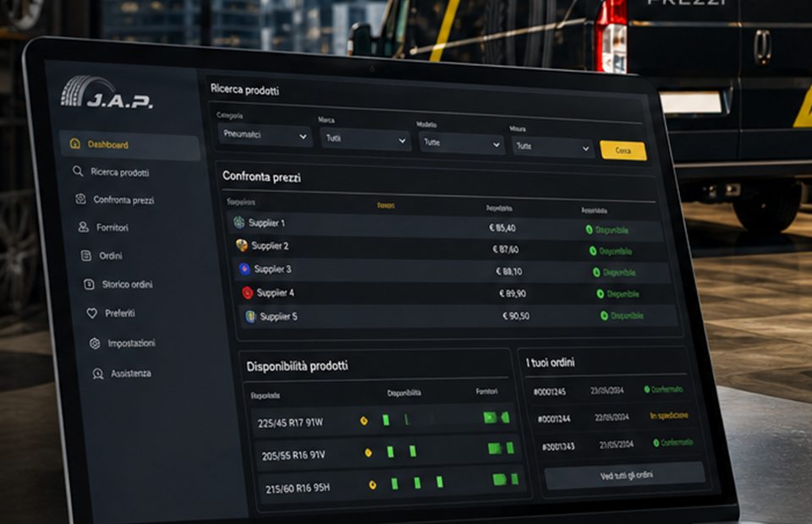The image size is (812, 524).
Task: Click the Preferiti heart icon
Action: (x=92, y=313)
